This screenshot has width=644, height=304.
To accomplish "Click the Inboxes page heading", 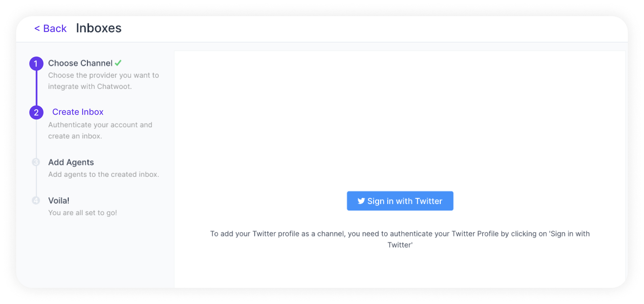I will [99, 28].
